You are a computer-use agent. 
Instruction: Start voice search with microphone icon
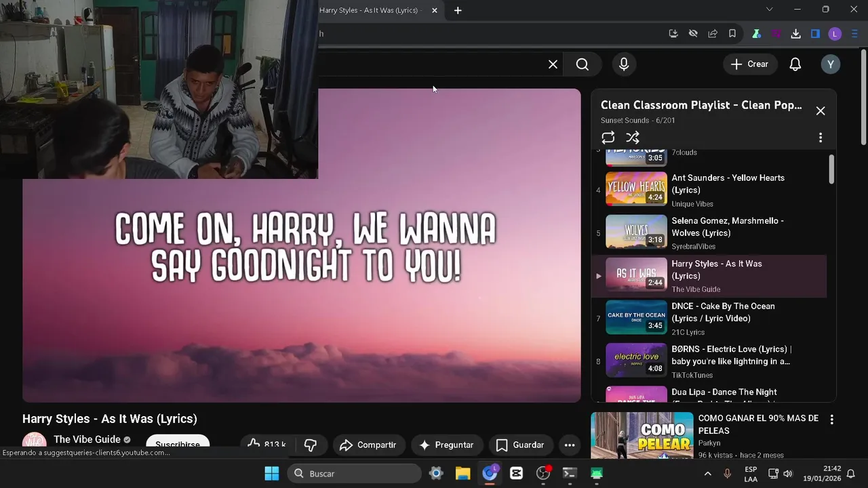(624, 64)
